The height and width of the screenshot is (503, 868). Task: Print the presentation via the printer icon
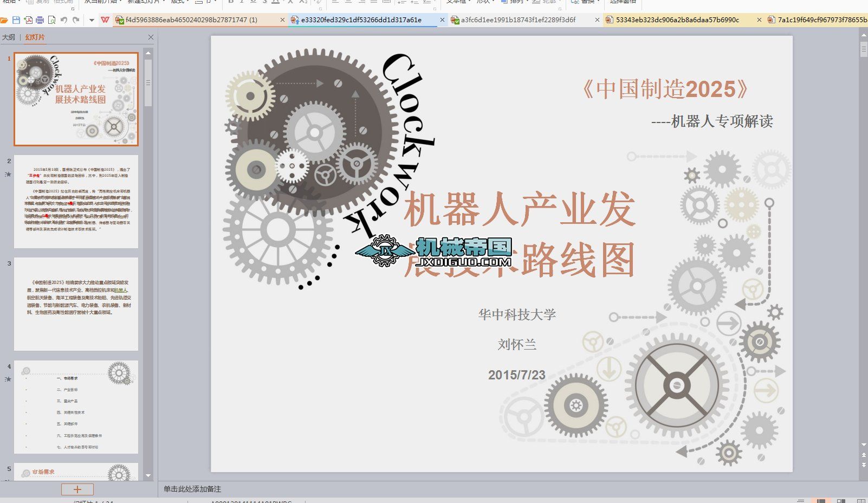pos(38,20)
